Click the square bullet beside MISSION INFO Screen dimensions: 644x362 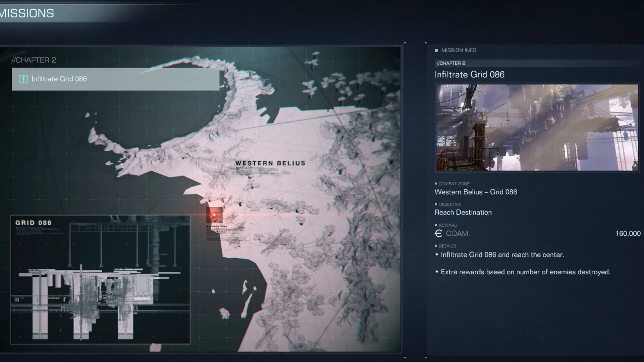tap(437, 50)
